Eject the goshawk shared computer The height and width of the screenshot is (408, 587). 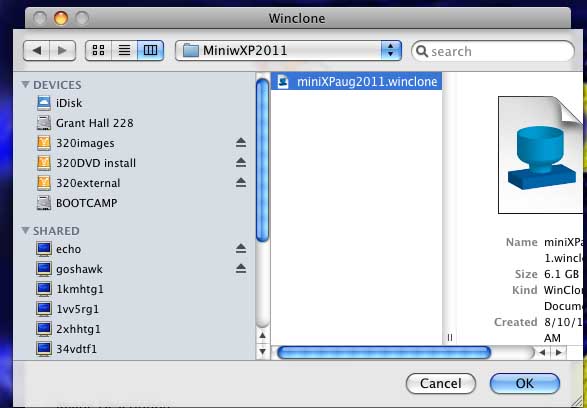click(241, 268)
